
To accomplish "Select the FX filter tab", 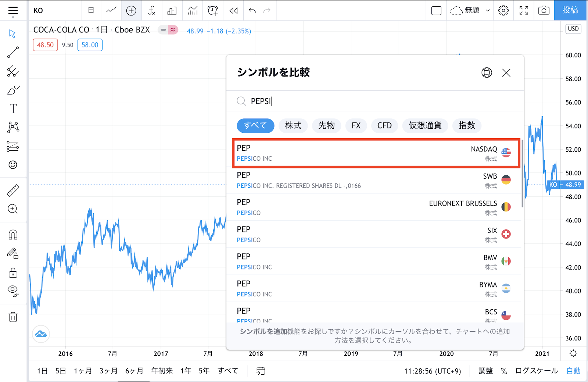I will [356, 125].
